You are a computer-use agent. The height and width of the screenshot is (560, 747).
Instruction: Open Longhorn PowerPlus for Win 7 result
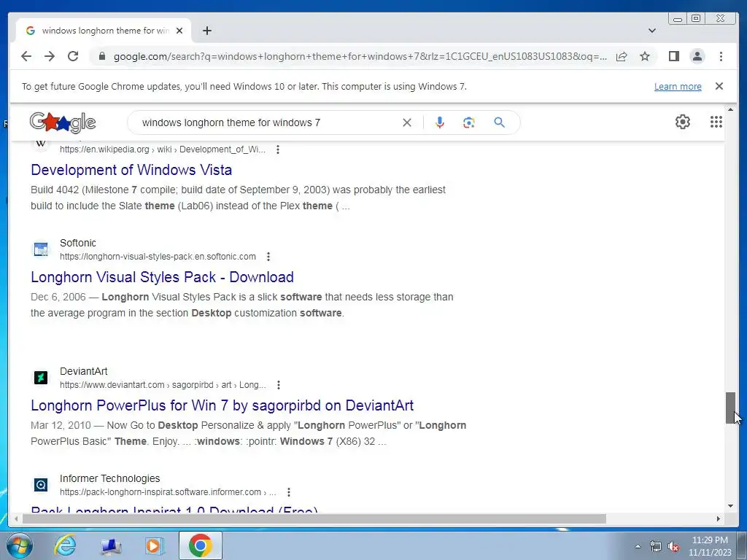click(222, 405)
